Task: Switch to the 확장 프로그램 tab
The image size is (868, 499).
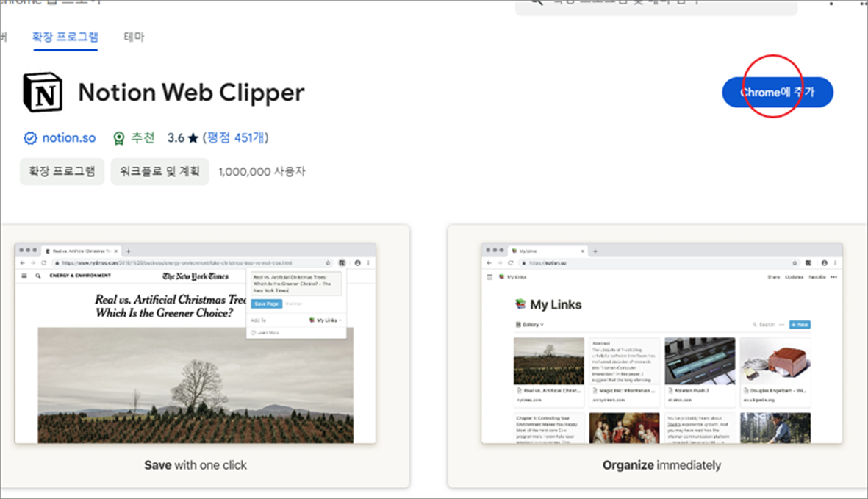Action: tap(65, 37)
